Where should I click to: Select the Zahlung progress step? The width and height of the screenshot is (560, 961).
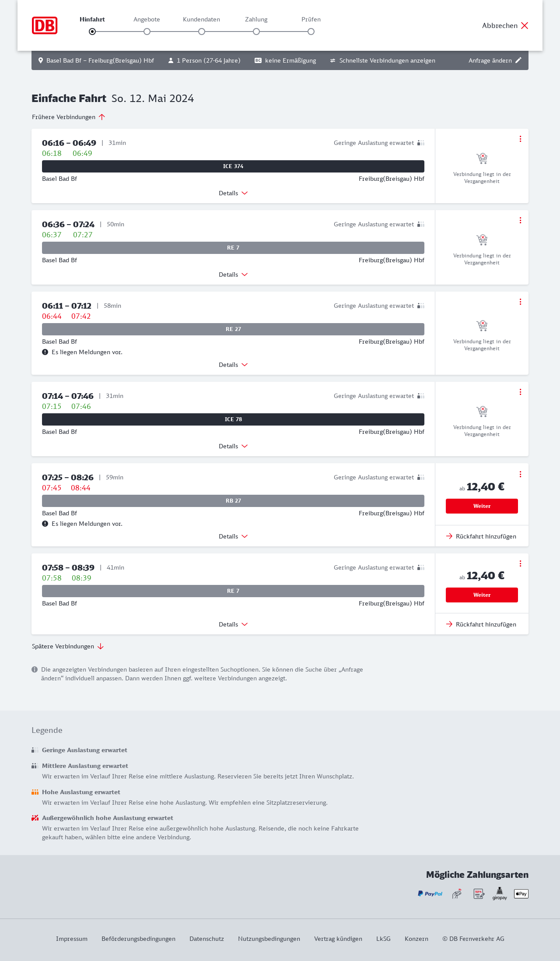tap(256, 32)
